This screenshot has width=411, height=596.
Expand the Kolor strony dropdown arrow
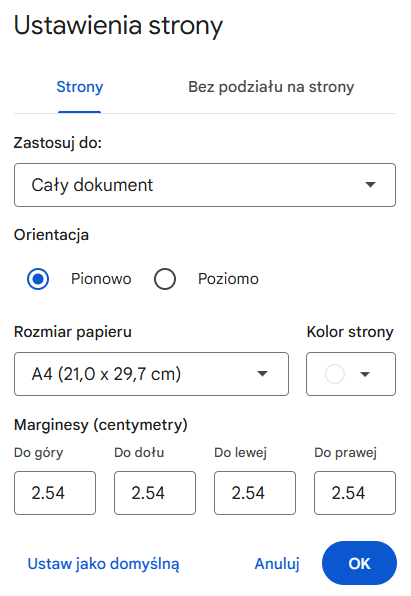[365, 374]
